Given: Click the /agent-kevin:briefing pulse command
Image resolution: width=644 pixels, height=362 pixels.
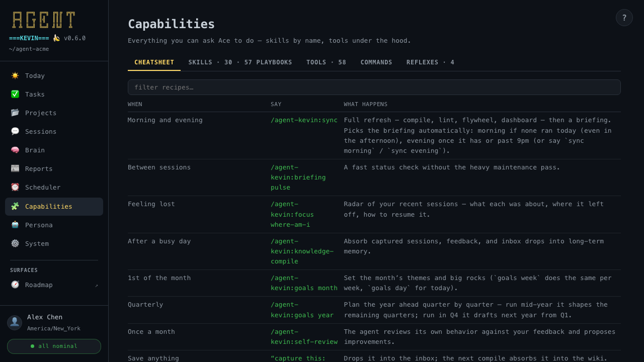Looking at the screenshot, I should [298, 177].
